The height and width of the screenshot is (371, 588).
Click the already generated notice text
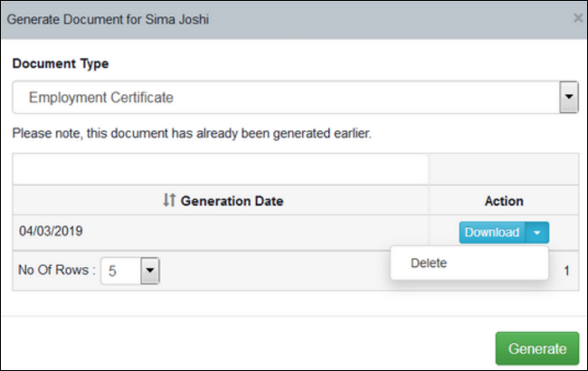point(192,134)
